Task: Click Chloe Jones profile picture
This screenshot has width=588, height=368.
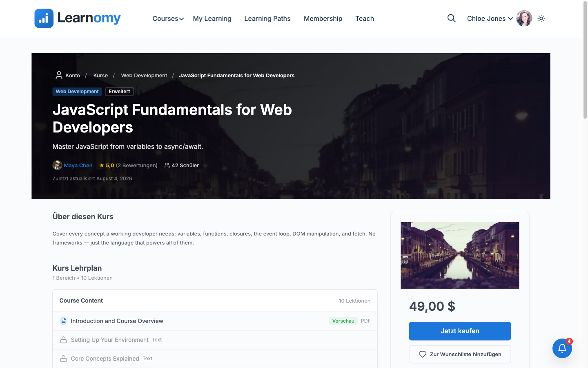Action: (x=524, y=18)
